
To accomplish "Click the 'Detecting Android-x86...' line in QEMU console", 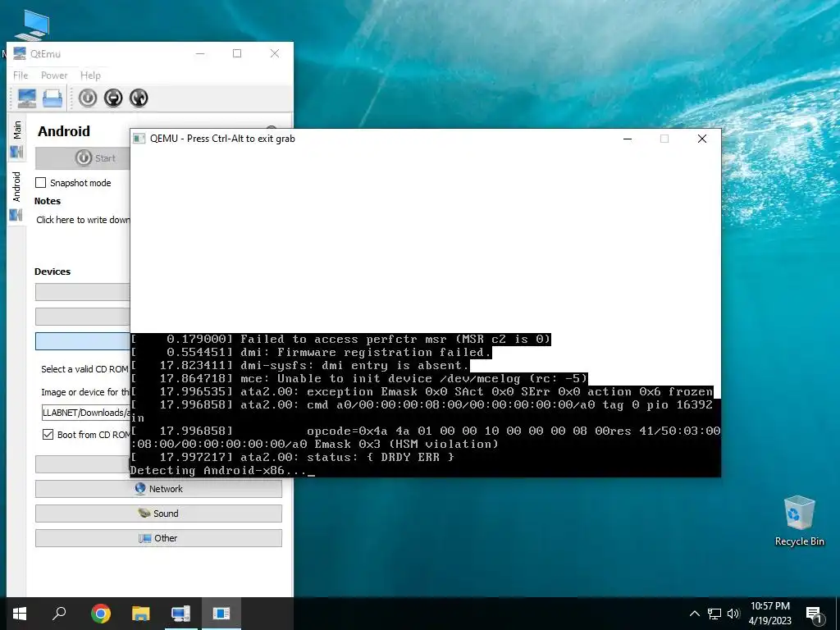I will [222, 470].
